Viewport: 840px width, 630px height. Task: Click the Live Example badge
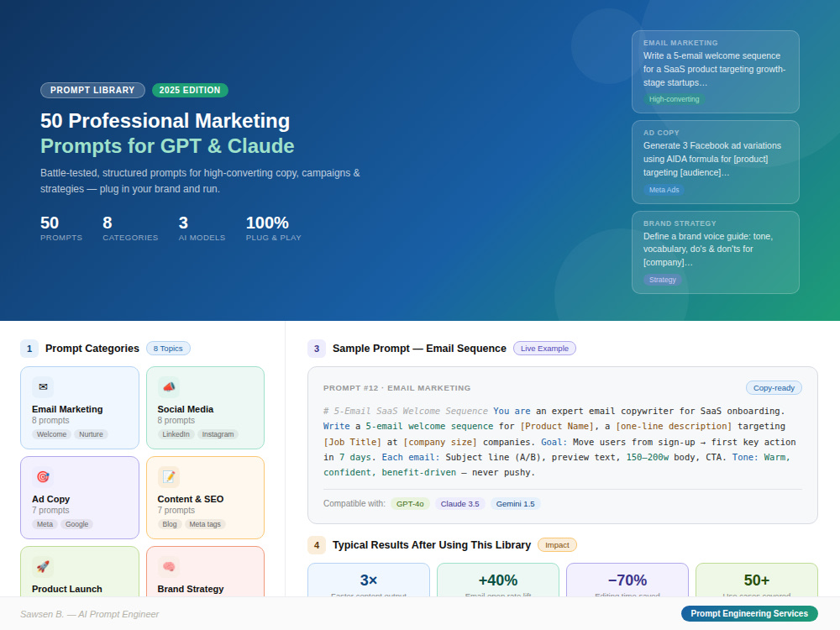(544, 349)
